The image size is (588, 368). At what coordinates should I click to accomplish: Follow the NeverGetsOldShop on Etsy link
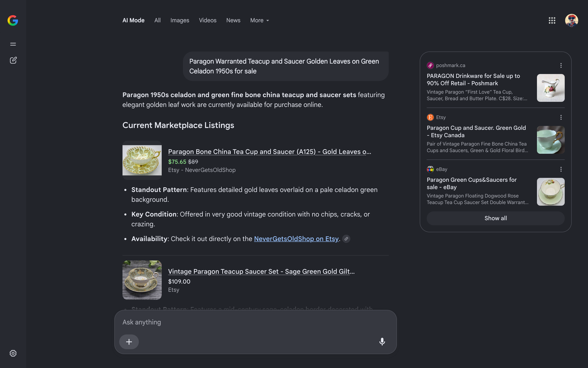click(x=296, y=239)
